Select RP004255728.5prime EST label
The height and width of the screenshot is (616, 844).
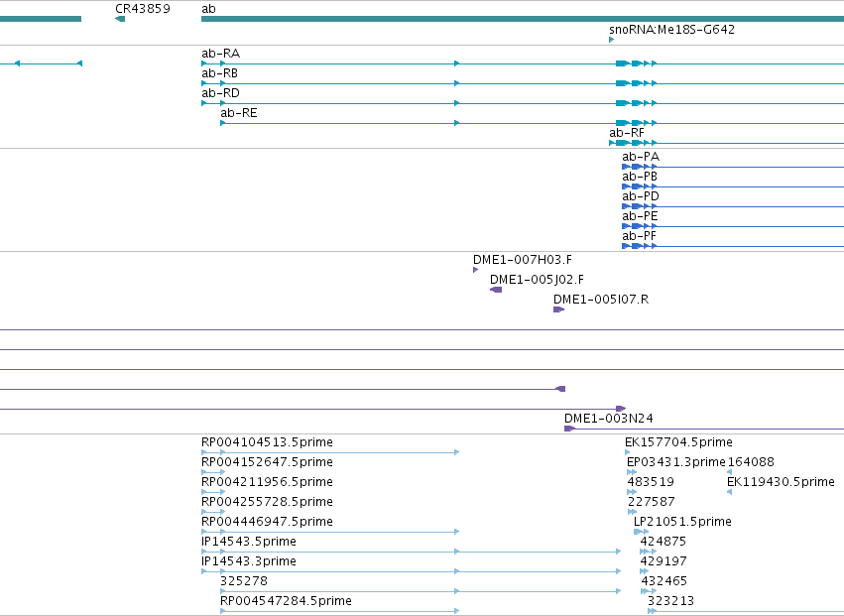(x=267, y=502)
